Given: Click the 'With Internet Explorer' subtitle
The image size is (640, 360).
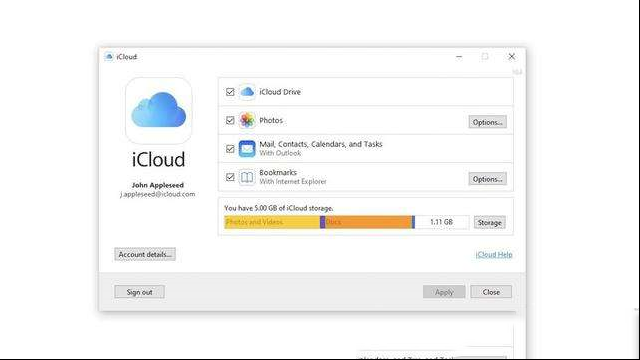Looking at the screenshot, I should pyautogui.click(x=293, y=182).
